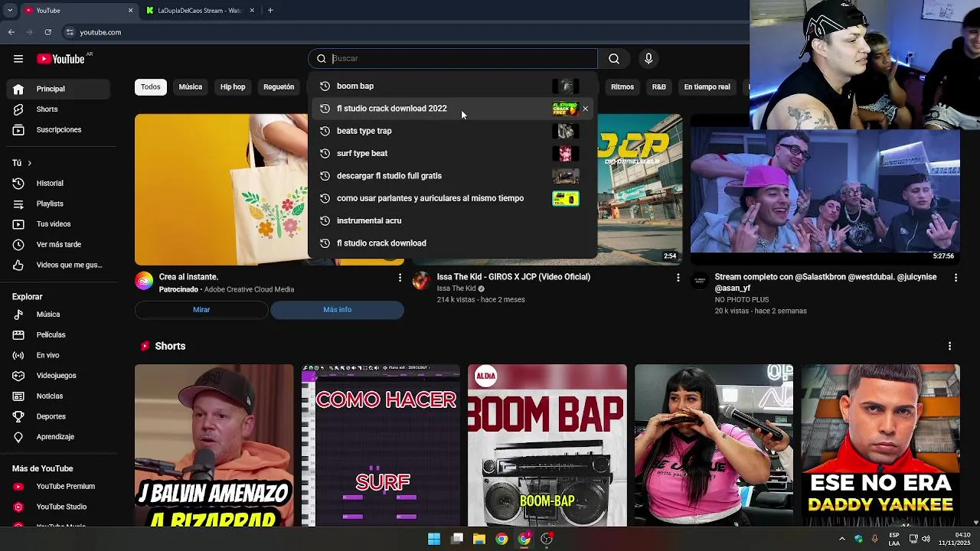Choose 'boom bap' search suggestion

[x=452, y=86]
